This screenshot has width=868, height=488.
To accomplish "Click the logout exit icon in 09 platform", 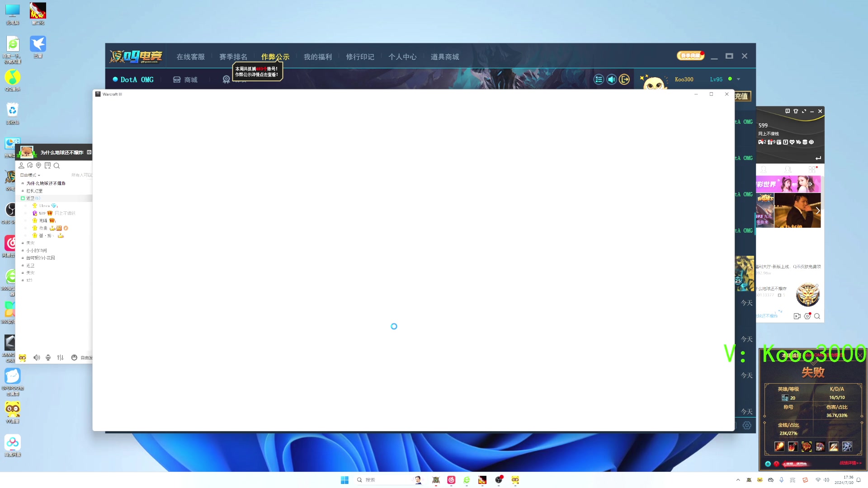I will (x=624, y=80).
